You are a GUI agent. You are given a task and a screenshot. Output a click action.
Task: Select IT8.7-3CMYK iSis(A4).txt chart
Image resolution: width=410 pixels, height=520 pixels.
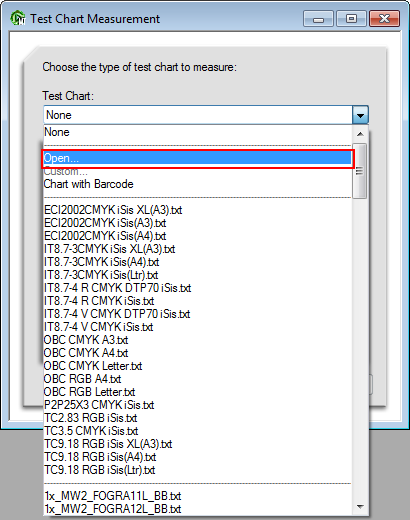tap(198, 262)
